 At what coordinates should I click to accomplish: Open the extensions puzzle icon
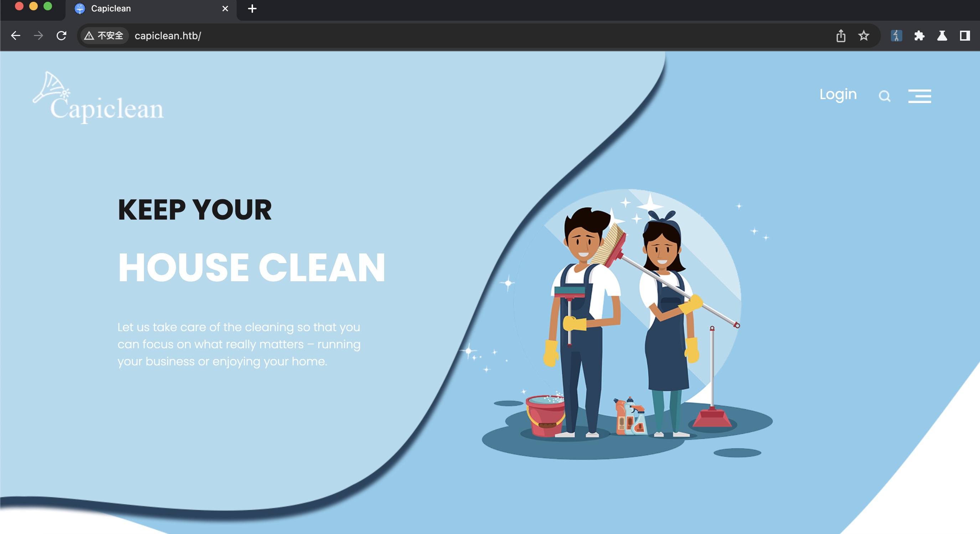tap(919, 36)
